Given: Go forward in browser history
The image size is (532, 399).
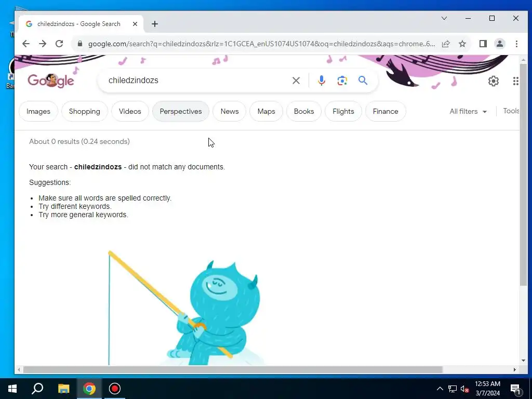Looking at the screenshot, I should (43, 44).
